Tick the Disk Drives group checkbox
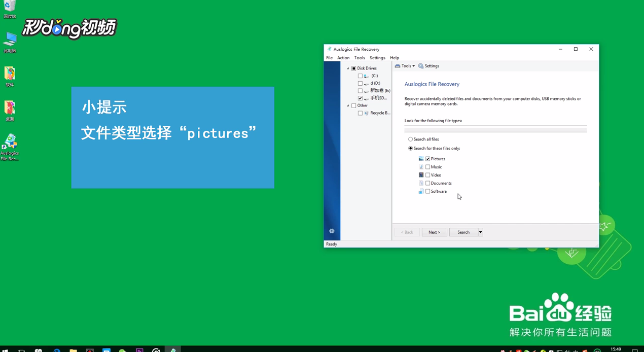Viewport: 644px width, 352px height. [354, 68]
